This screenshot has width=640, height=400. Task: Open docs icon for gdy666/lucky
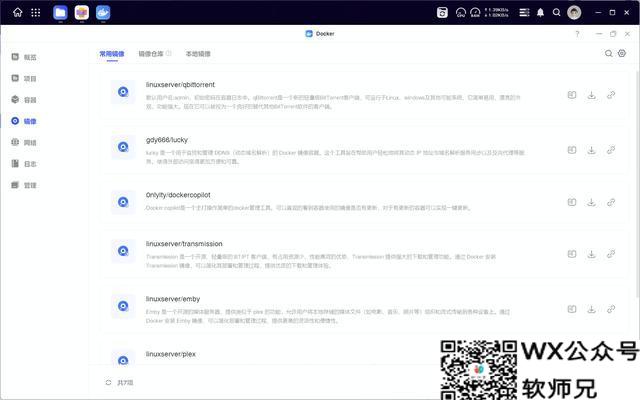(x=572, y=150)
